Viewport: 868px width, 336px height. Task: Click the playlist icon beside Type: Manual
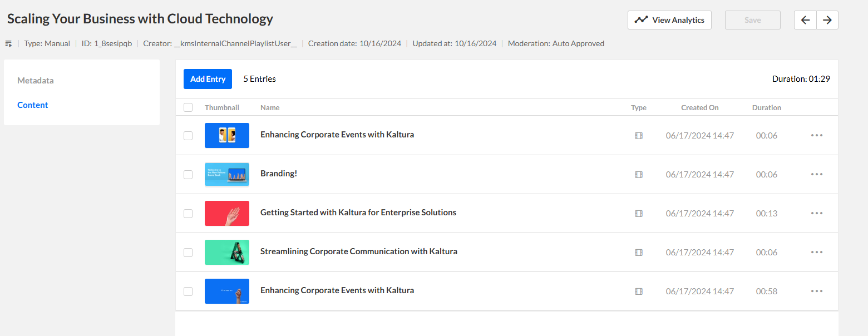(8, 43)
